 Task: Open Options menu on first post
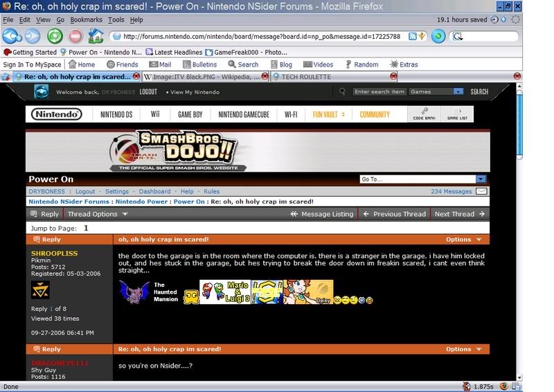pyautogui.click(x=463, y=240)
